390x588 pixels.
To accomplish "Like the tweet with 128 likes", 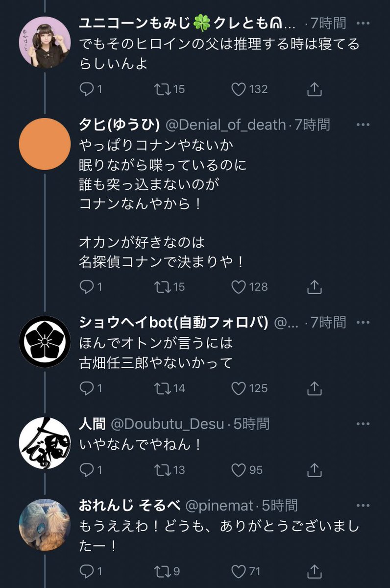I will pyautogui.click(x=238, y=287).
